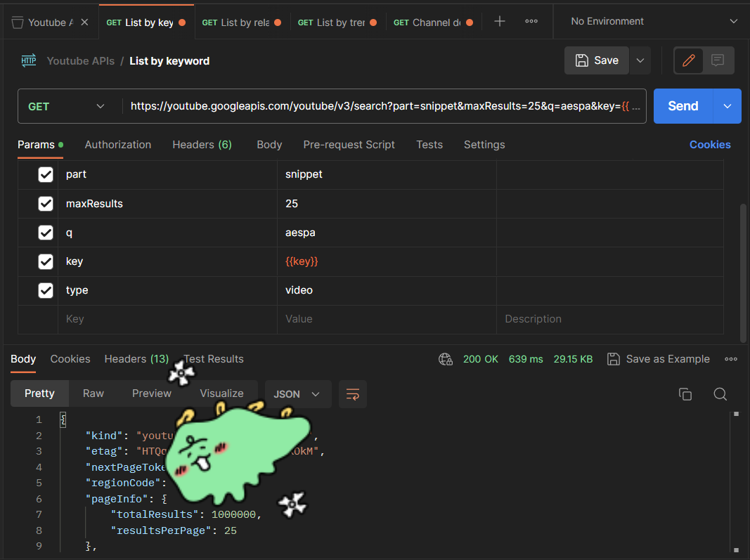This screenshot has width=750, height=560.
Task: Click into the request URL field
Action: (x=384, y=106)
